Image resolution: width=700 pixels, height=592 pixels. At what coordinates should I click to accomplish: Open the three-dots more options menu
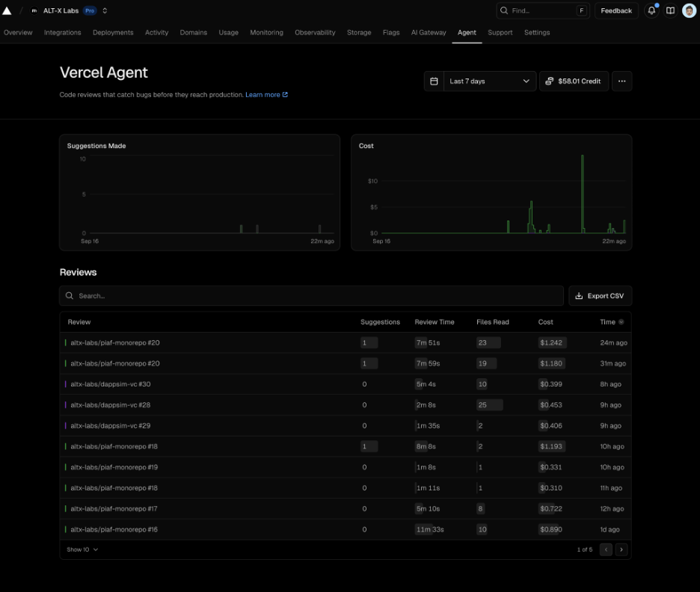622,81
